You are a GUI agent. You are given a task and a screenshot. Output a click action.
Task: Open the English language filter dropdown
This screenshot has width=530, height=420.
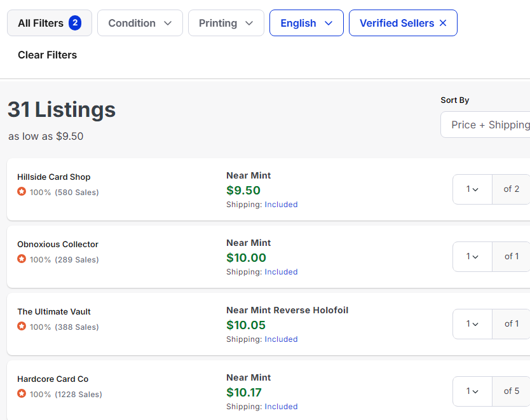point(306,23)
